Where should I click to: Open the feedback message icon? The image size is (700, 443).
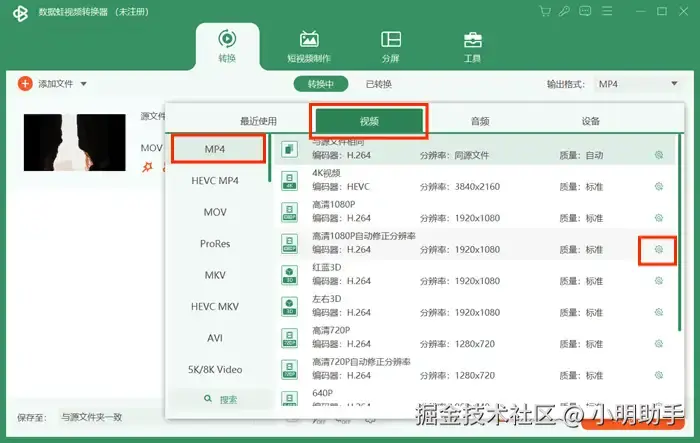click(x=585, y=11)
